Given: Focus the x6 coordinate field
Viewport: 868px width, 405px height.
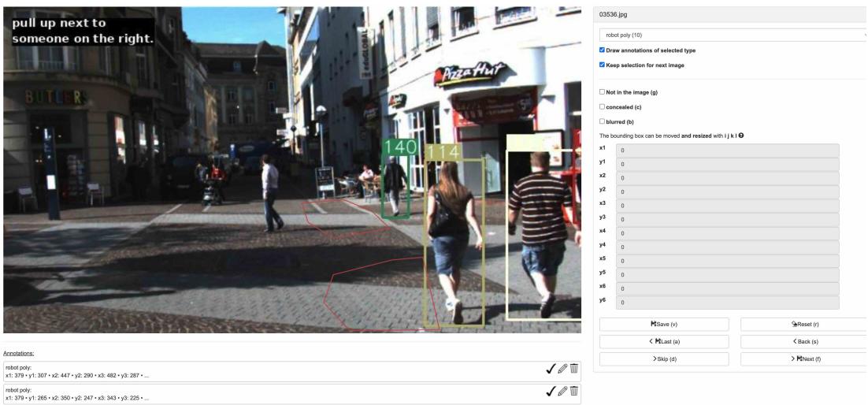Looking at the screenshot, I should click(x=727, y=288).
